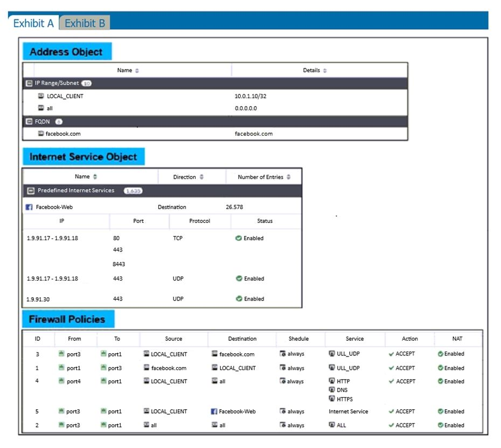
Task: Collapse the FQDN address group
Action: coord(29,121)
